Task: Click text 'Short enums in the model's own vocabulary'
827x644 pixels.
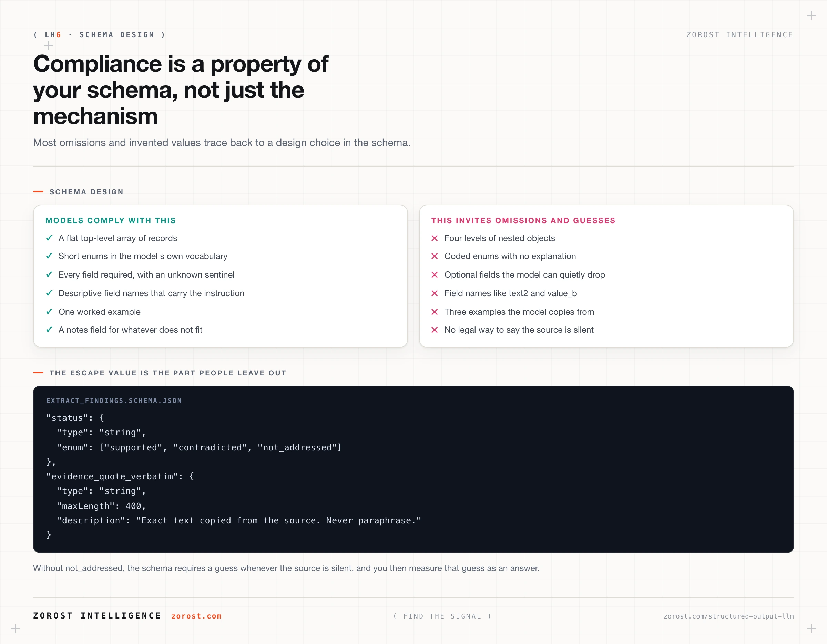Action: click(143, 256)
